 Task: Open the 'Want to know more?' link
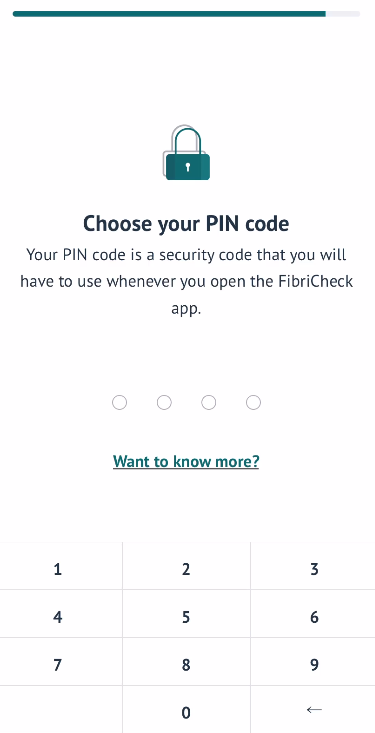[186, 461]
